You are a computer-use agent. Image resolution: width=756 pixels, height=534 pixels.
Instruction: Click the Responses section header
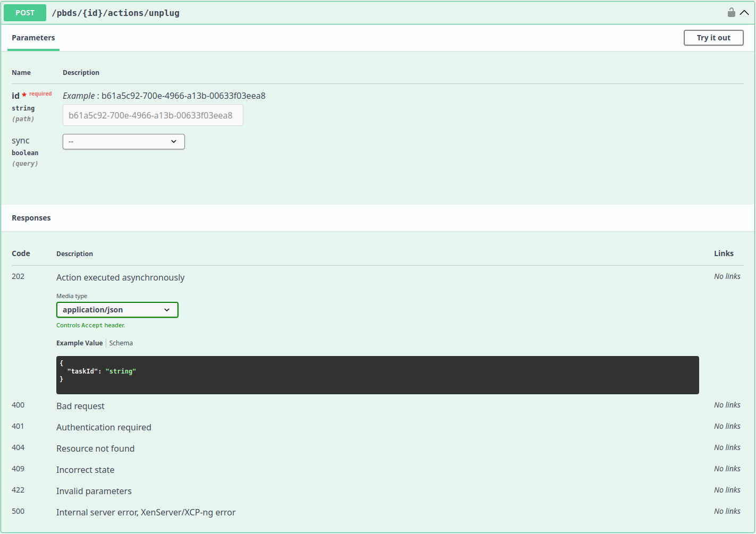[x=31, y=218]
